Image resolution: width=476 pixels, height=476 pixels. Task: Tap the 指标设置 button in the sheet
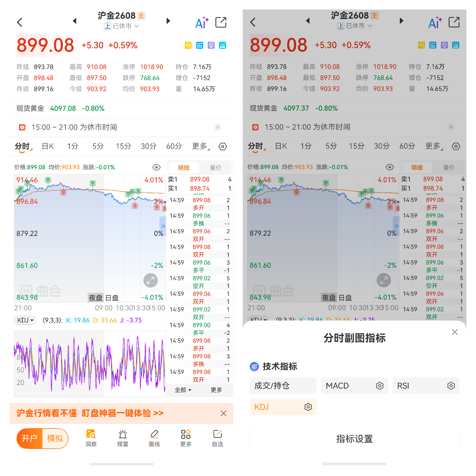355,439
